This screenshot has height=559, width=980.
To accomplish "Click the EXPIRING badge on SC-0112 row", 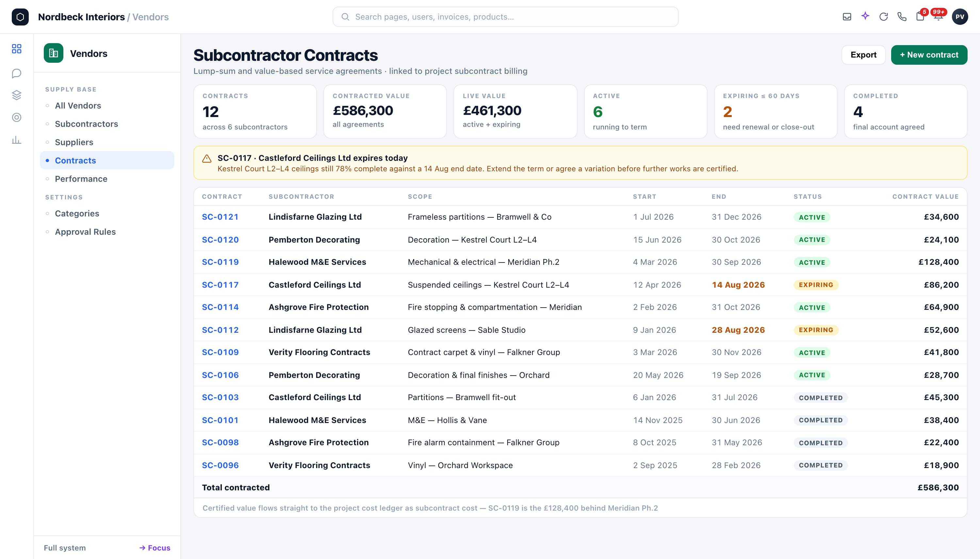I will click(816, 330).
